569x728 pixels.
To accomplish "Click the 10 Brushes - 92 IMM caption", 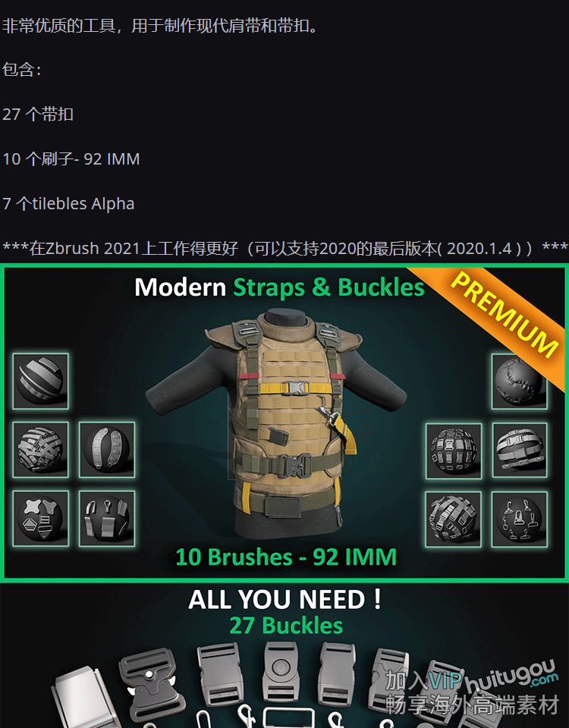I will pos(286,557).
